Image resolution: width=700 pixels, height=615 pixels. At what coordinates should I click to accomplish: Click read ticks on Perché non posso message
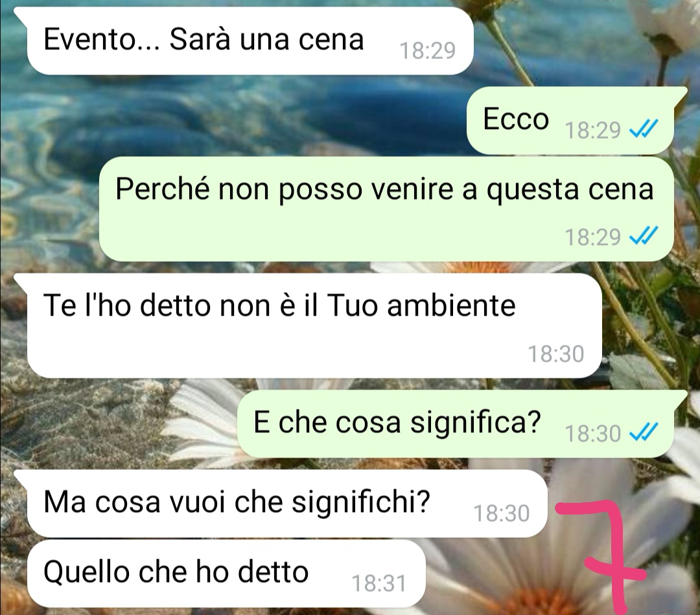(x=644, y=236)
